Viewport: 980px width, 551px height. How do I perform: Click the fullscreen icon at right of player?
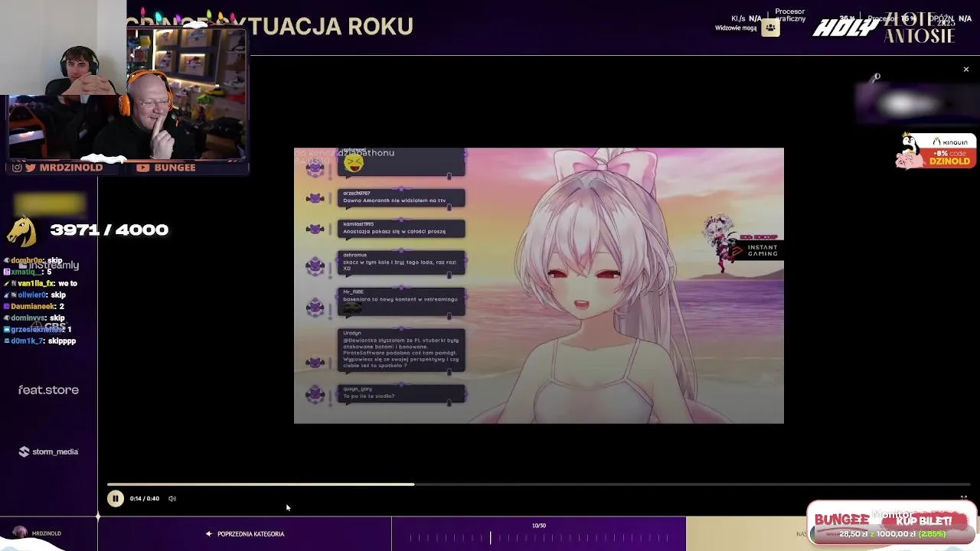(x=963, y=498)
